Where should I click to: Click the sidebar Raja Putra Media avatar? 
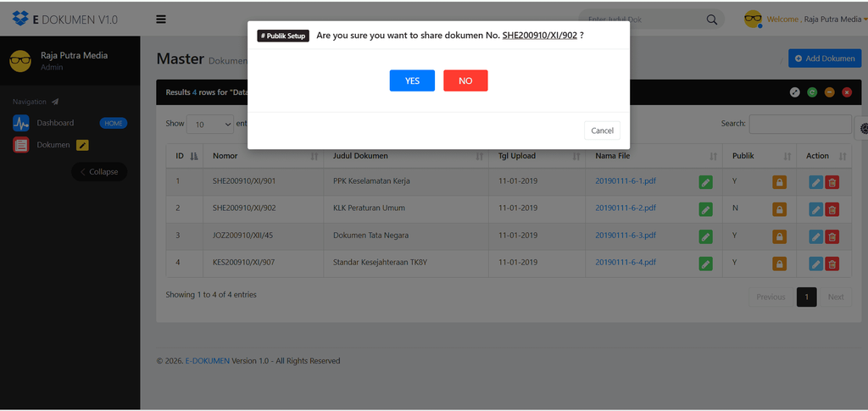coord(20,61)
